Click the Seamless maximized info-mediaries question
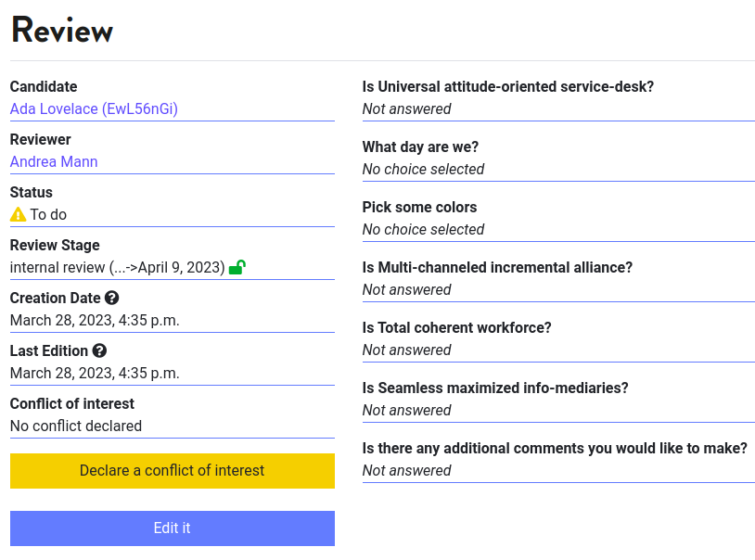Viewport: 755px width, 560px height. coord(494,388)
